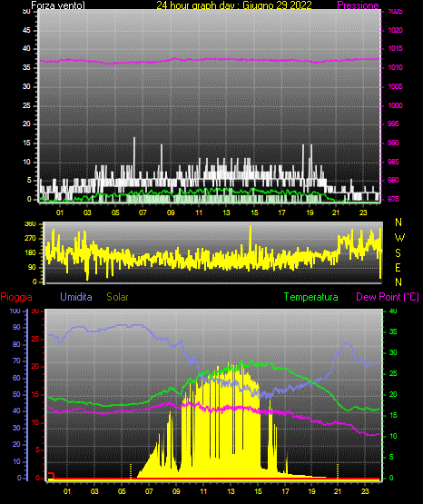Screen dimensions: 423x504
Task: Click the 100 humidity scale value
Action: pyautogui.click(x=15, y=311)
